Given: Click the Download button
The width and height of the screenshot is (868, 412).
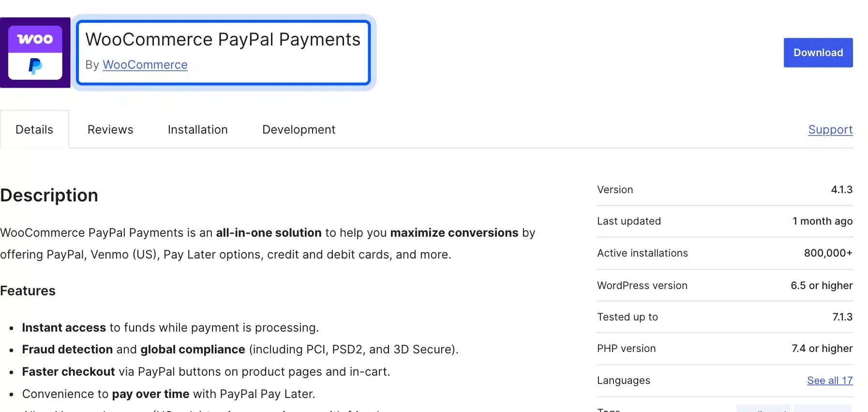Looking at the screenshot, I should tap(818, 53).
